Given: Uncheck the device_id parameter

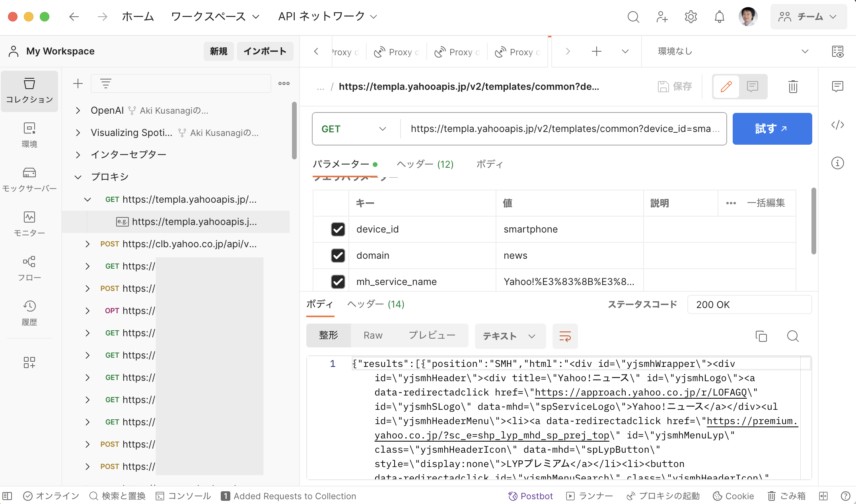Looking at the screenshot, I should pyautogui.click(x=338, y=229).
